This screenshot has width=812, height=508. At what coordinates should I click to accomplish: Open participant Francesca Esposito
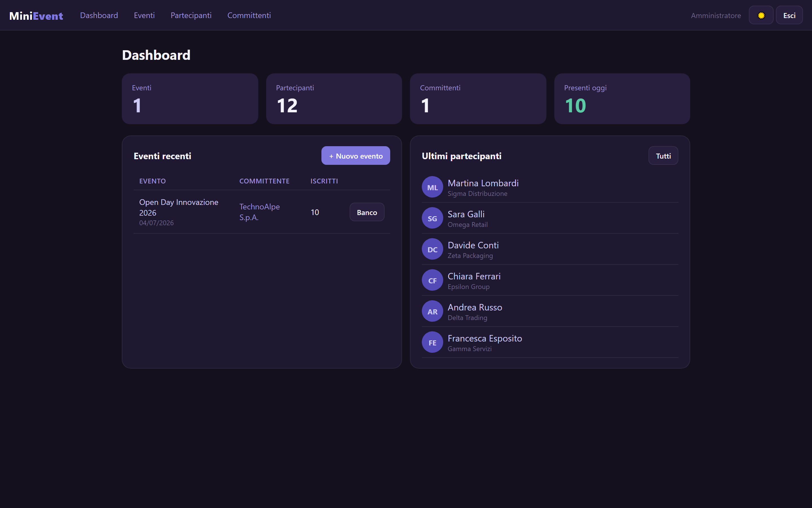485,338
